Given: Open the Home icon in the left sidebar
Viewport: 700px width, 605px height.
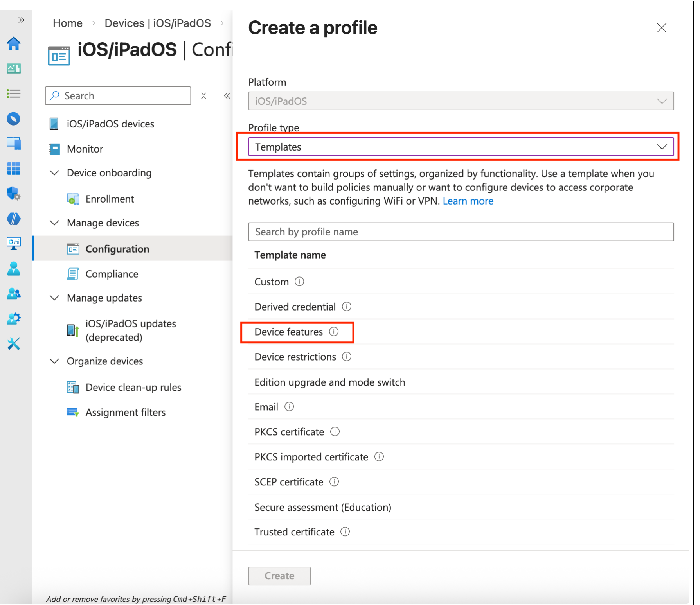Looking at the screenshot, I should point(14,44).
